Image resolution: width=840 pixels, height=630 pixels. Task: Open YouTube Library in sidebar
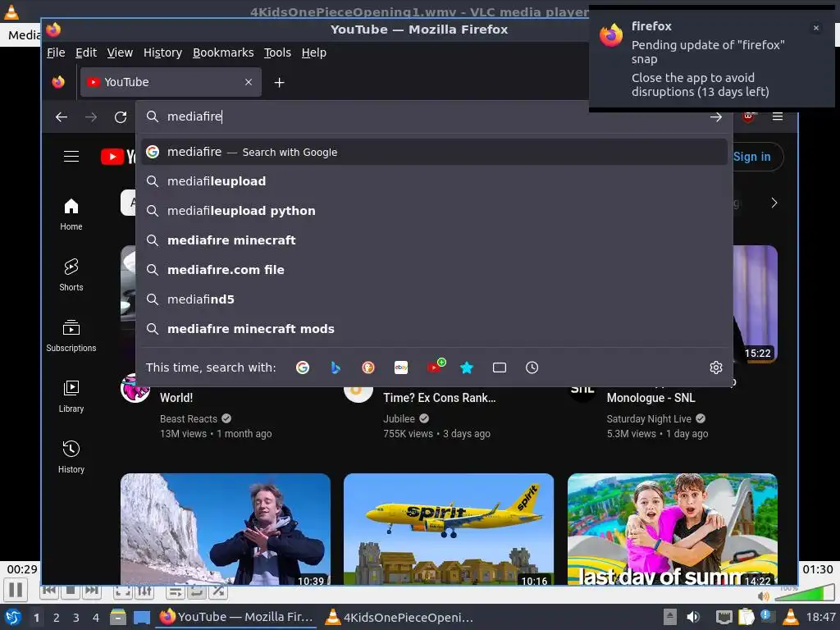click(x=71, y=396)
